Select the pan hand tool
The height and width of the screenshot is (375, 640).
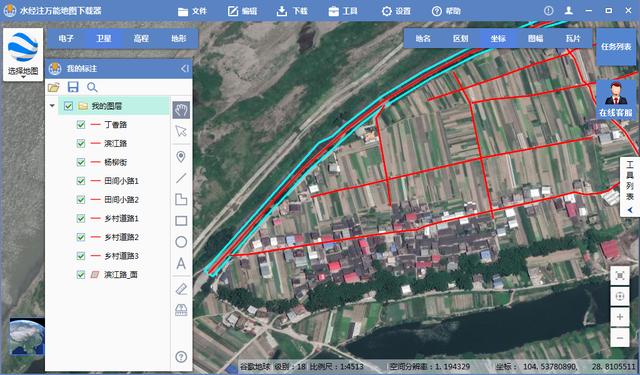(181, 110)
